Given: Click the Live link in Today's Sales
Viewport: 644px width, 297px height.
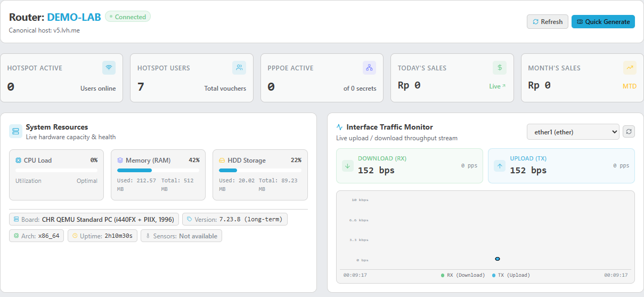Looking at the screenshot, I should point(498,86).
